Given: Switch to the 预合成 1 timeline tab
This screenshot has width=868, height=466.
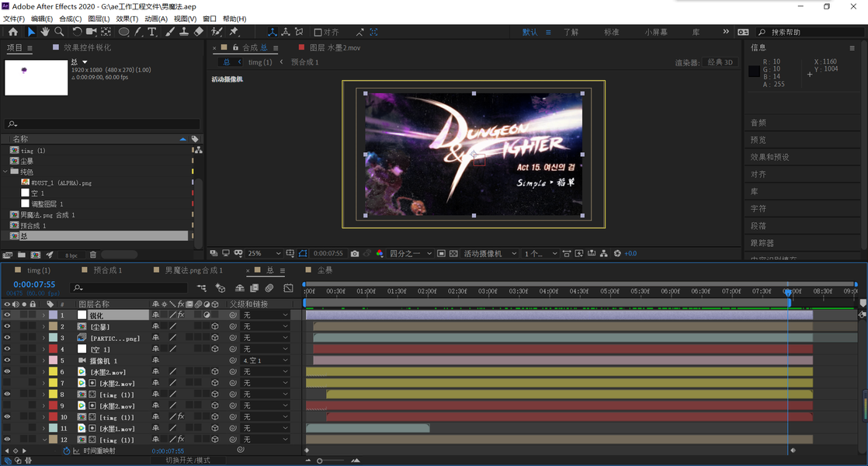Looking at the screenshot, I should 107,270.
